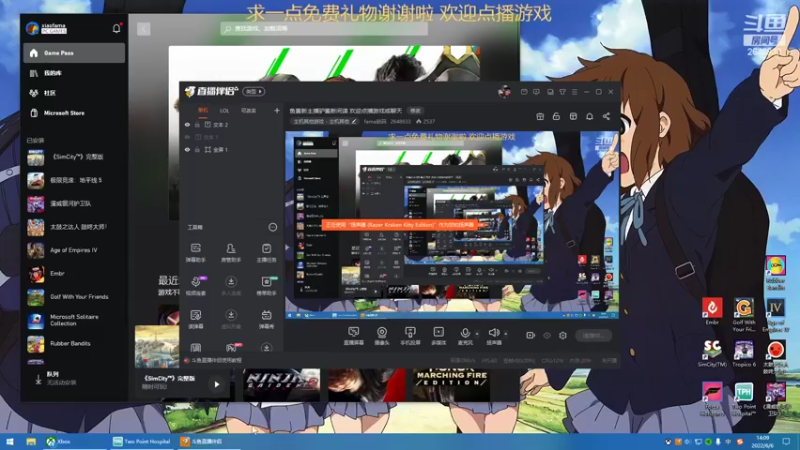The height and width of the screenshot is (450, 800).
Task: Open Age of Empires IV in sidebar
Action: [x=74, y=250]
